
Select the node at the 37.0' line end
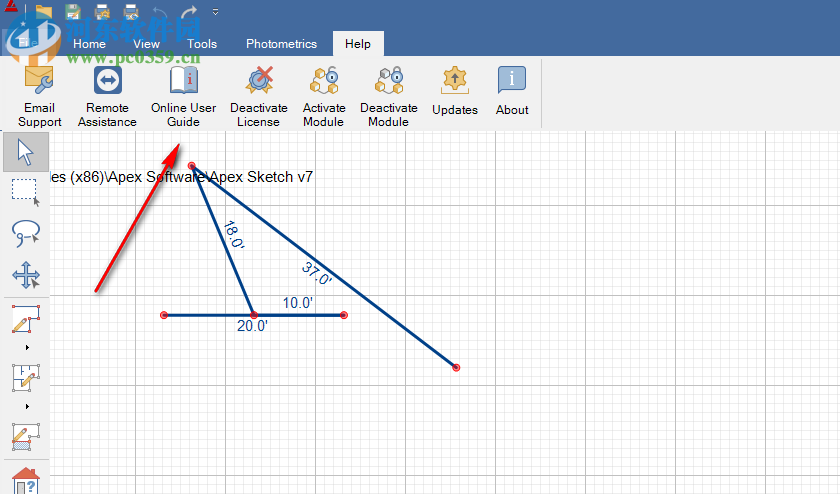(x=456, y=368)
